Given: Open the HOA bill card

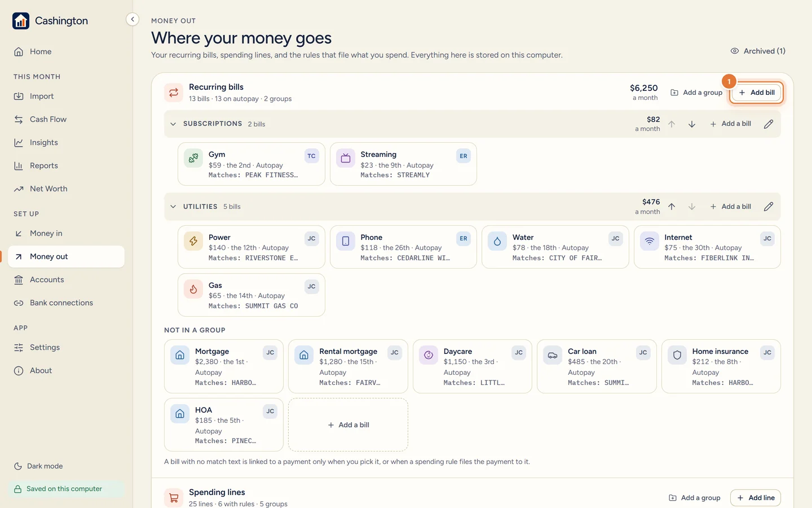Looking at the screenshot, I should [x=224, y=425].
